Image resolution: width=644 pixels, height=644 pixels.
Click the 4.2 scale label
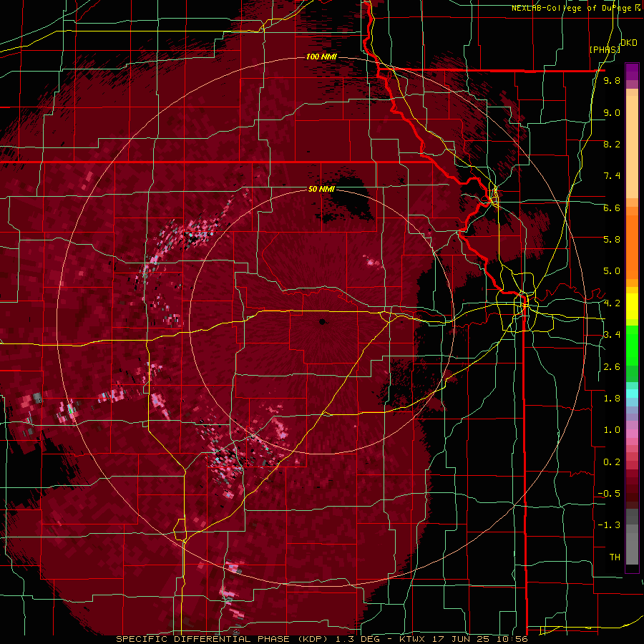pyautogui.click(x=612, y=303)
